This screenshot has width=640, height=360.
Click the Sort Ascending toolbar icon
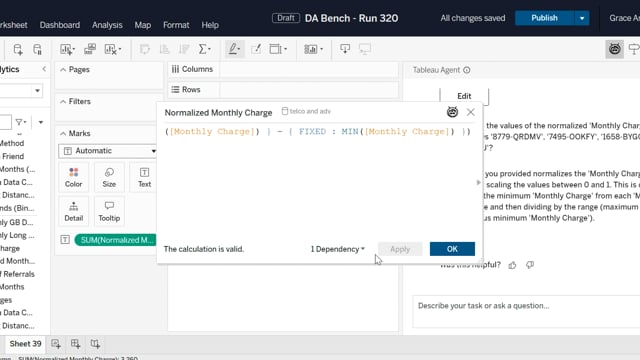pyautogui.click(x=164, y=49)
